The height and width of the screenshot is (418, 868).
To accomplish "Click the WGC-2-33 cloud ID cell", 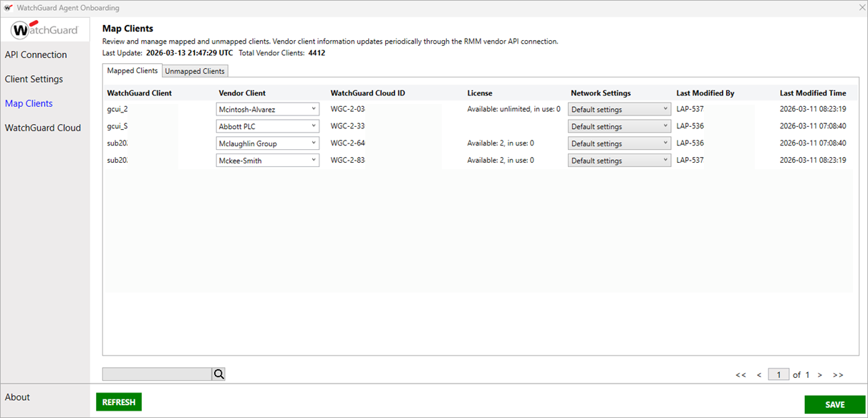I will [347, 126].
